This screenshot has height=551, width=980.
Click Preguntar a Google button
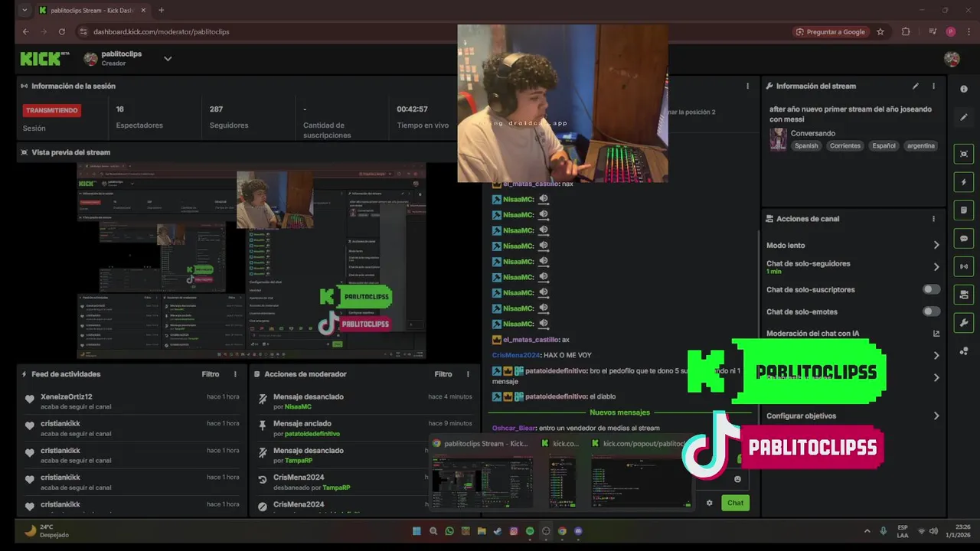[x=831, y=31]
